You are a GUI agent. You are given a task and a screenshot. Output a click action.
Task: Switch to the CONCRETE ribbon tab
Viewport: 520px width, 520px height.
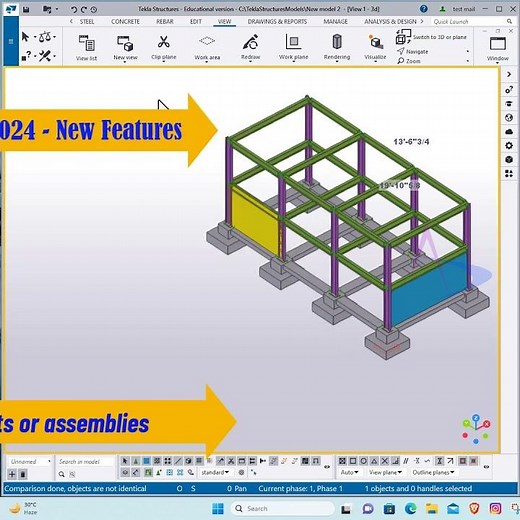pos(125,22)
